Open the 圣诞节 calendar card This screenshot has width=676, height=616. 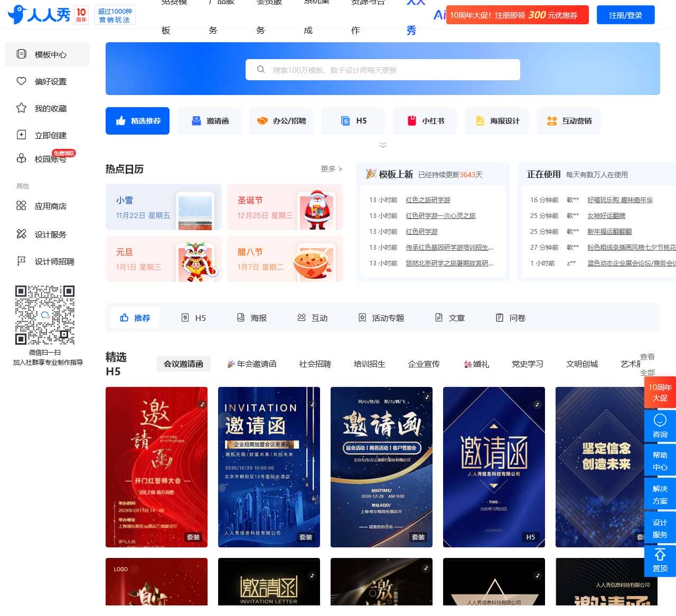click(285, 207)
